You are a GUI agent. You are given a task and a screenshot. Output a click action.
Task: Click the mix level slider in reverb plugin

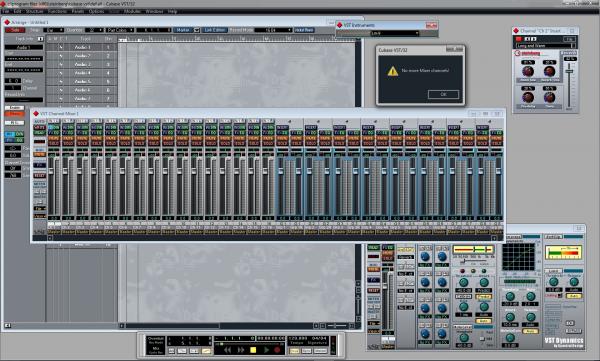tap(569, 71)
